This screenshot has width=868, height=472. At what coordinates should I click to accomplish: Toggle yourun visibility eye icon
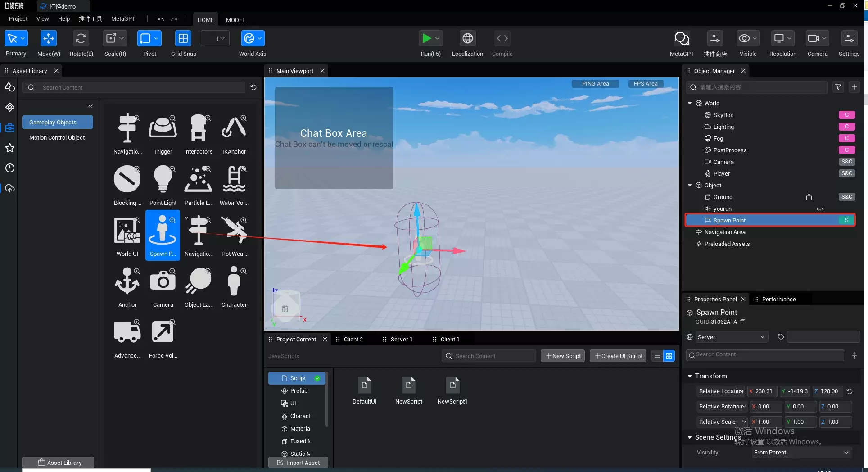(x=820, y=209)
